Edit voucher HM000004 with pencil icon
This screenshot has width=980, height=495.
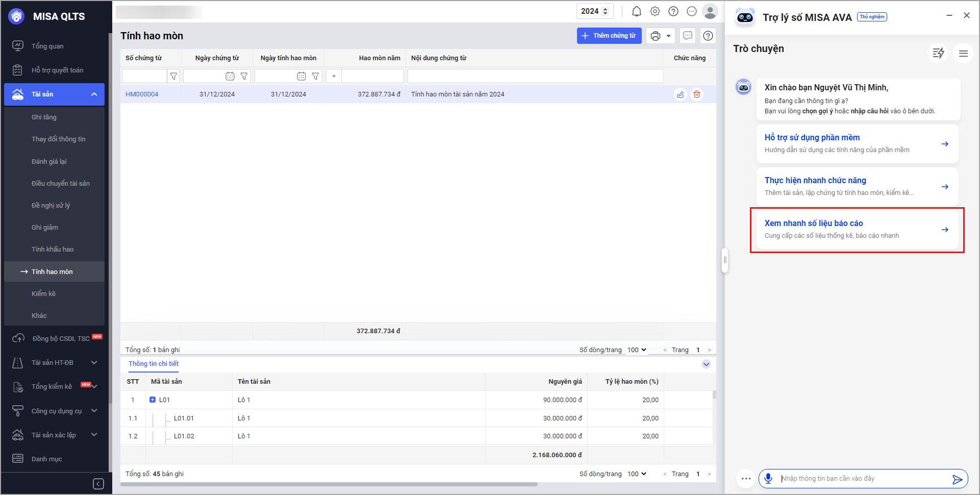point(681,94)
